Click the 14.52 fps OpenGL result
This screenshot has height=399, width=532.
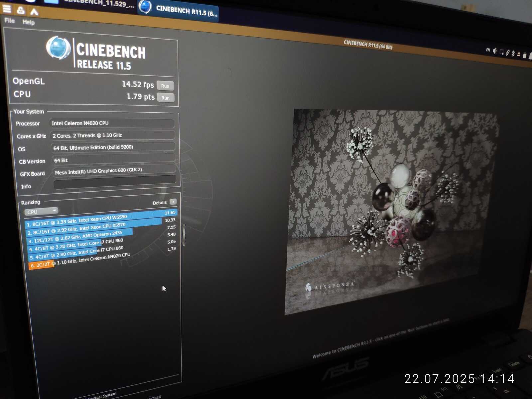(138, 84)
